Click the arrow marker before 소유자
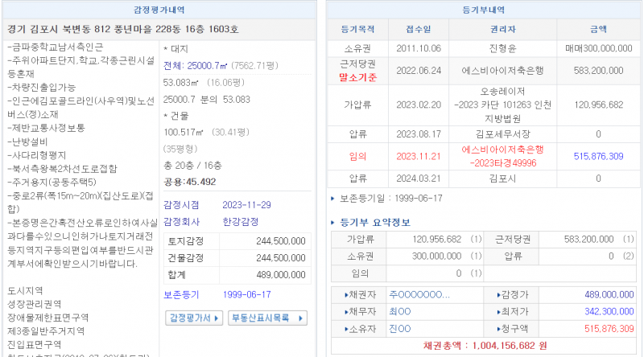The height and width of the screenshot is (357, 644). pyautogui.click(x=346, y=327)
